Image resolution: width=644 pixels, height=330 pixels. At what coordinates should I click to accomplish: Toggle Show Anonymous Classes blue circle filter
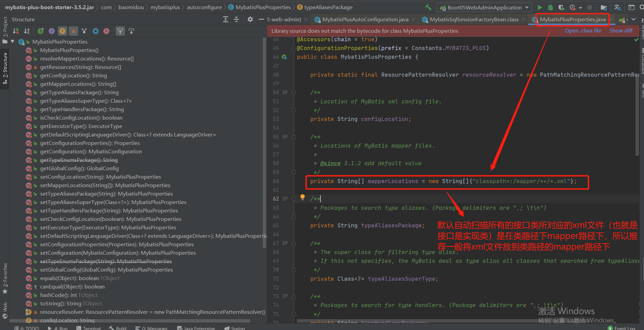[96, 31]
